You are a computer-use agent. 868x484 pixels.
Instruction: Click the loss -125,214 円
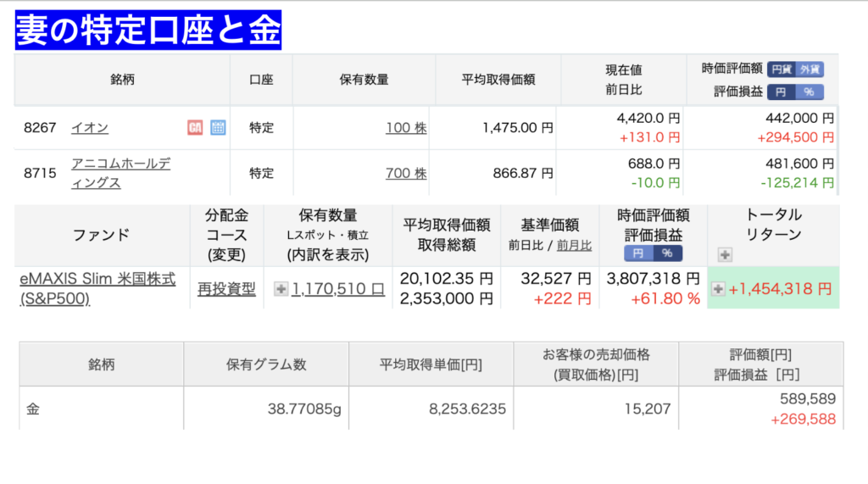point(797,183)
